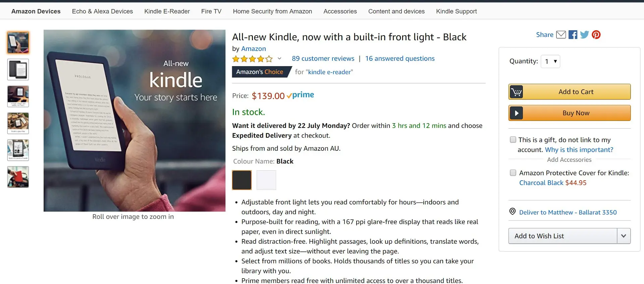Viewport: 644px width, 284px height.
Task: Expand the Add to Wish List arrow
Action: click(x=624, y=236)
